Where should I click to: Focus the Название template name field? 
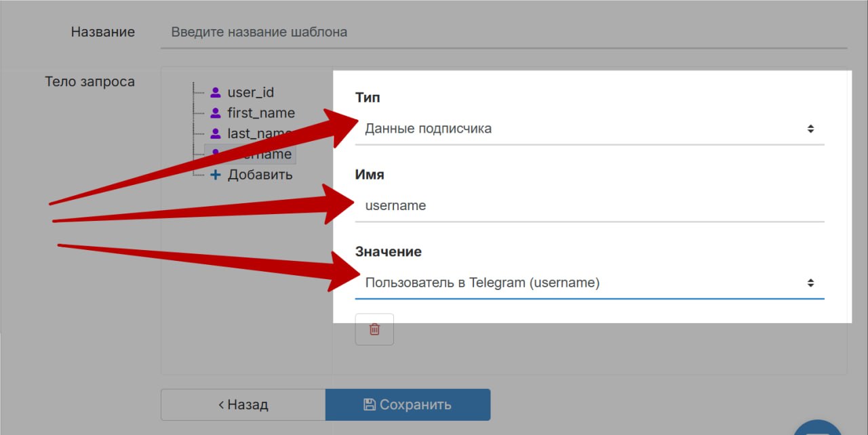pyautogui.click(x=503, y=32)
